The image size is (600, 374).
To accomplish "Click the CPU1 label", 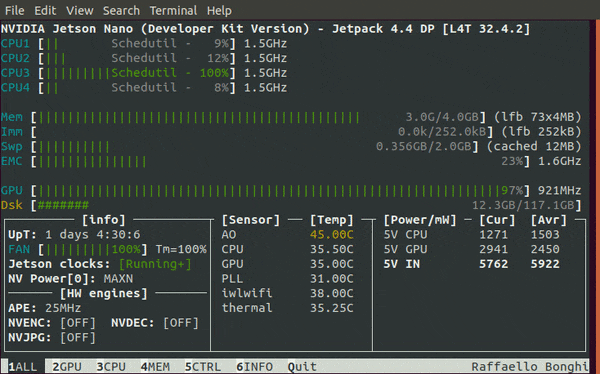I will tap(15, 44).
